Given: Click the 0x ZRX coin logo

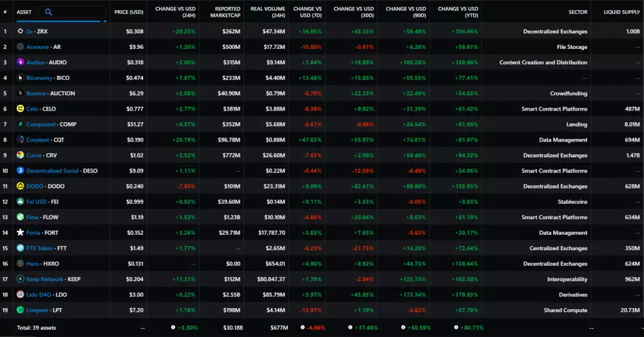Looking at the screenshot, I should tap(20, 31).
